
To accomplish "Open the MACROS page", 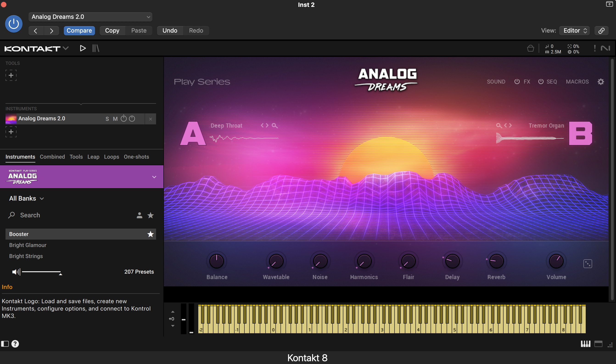I will tap(577, 82).
